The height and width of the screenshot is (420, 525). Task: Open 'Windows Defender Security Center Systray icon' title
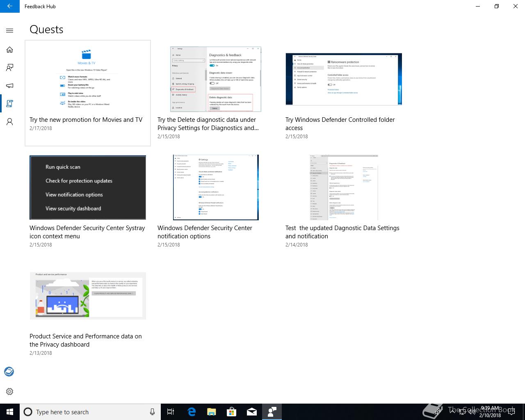(x=87, y=232)
